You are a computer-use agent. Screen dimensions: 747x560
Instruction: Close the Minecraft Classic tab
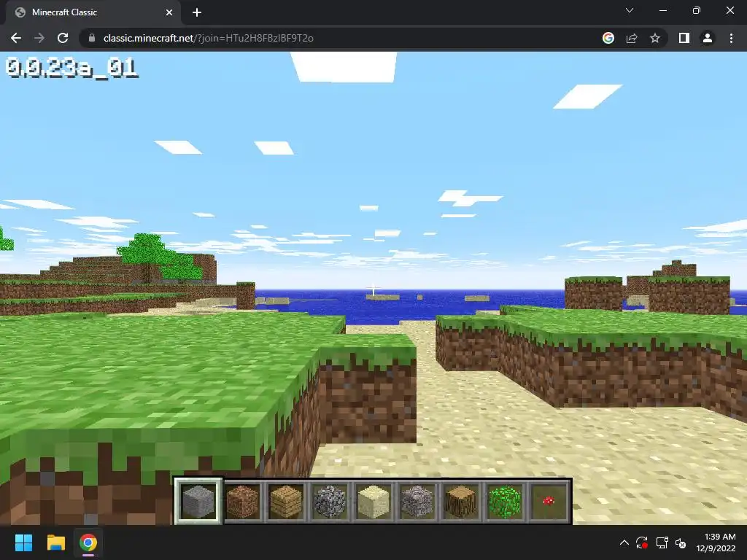(169, 12)
